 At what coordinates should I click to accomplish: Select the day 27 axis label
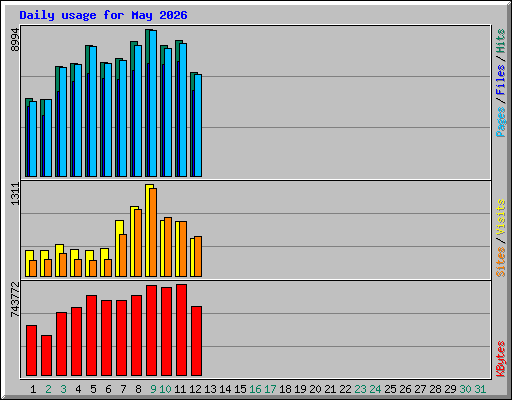[420, 389]
